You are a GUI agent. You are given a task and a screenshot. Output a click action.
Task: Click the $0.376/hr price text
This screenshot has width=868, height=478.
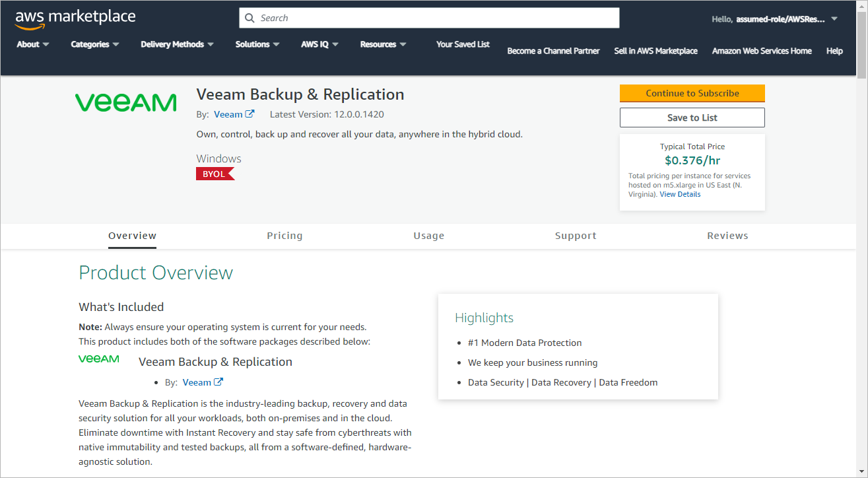(x=692, y=160)
